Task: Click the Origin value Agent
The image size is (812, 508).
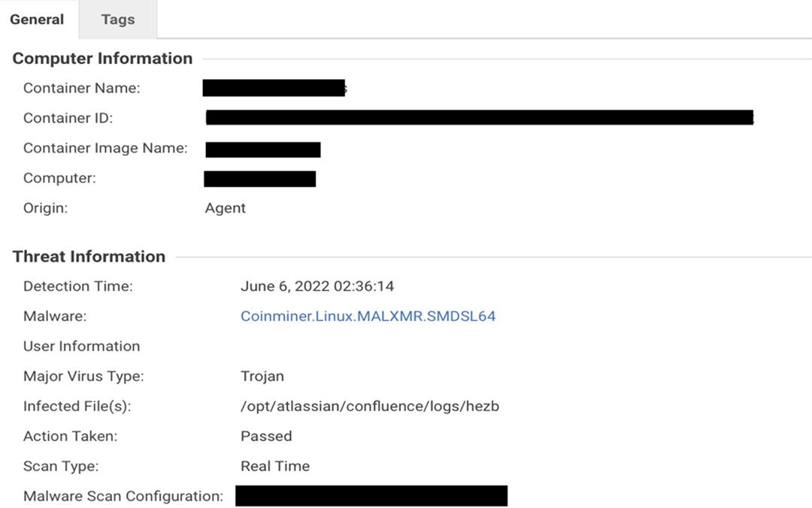Action: click(225, 208)
